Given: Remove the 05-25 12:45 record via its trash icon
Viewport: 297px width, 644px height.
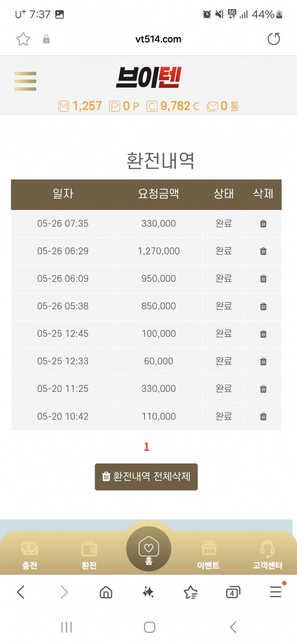Looking at the screenshot, I should point(263,334).
